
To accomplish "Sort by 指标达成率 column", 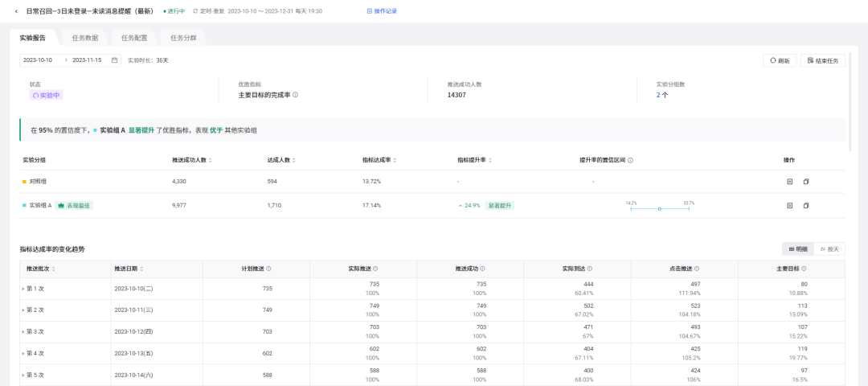I will click(394, 160).
